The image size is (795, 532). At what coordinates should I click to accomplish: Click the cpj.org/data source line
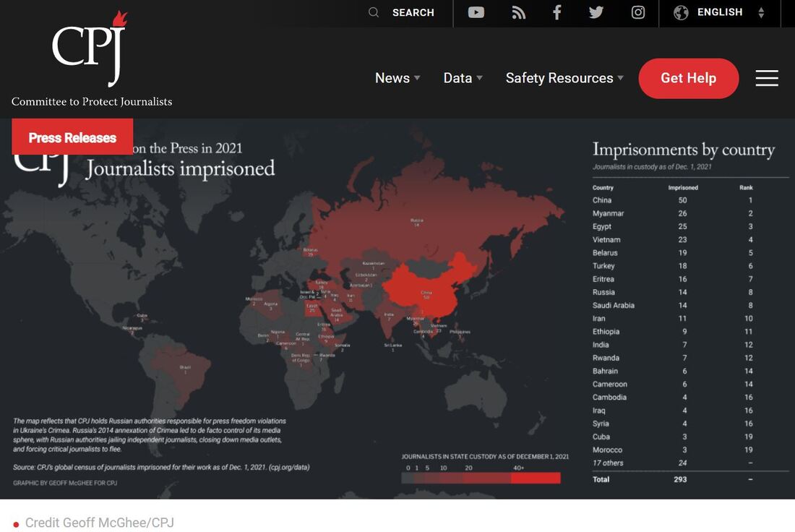pos(161,467)
